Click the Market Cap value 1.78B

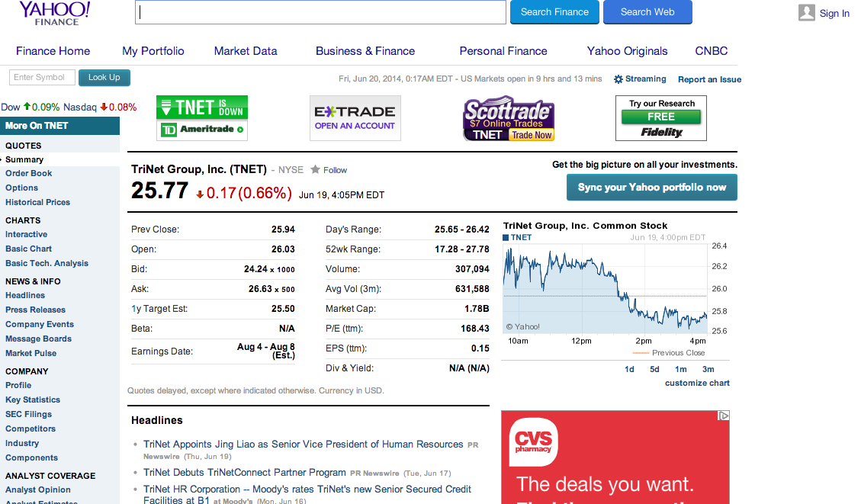click(477, 309)
